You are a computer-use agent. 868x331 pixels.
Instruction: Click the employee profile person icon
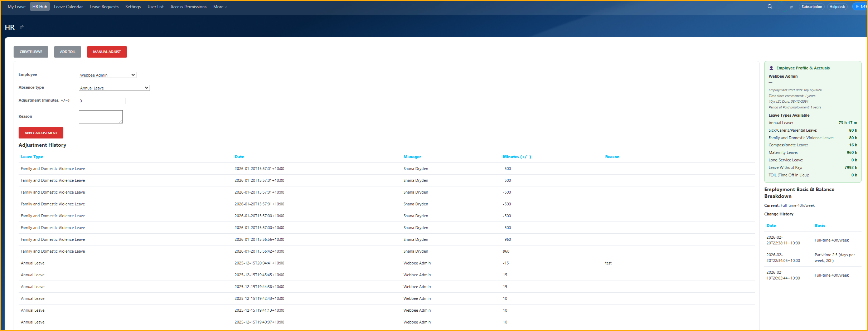[771, 68]
